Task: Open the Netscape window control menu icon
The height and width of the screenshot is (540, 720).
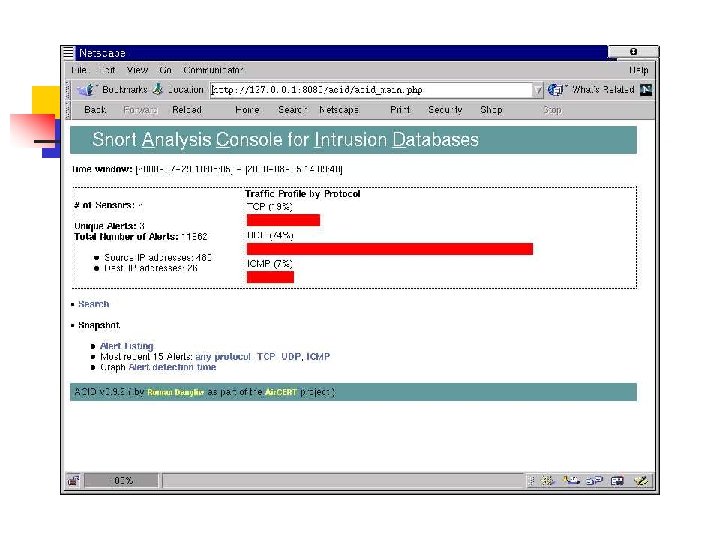Action: (x=68, y=53)
